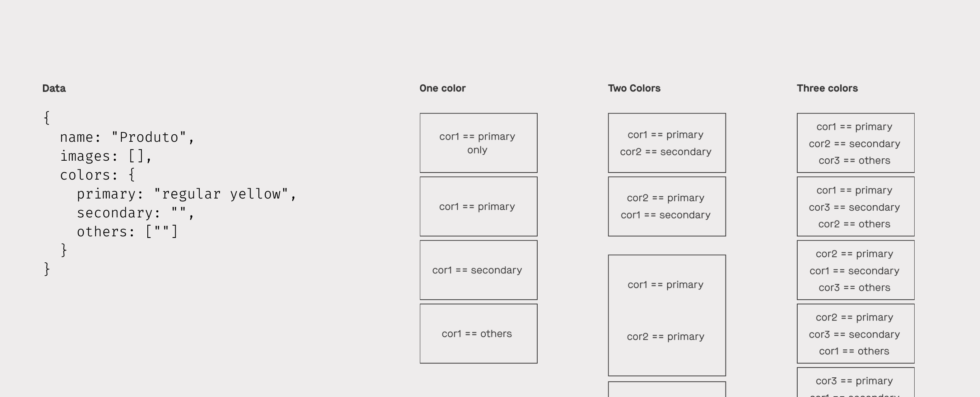
Task: Select box with 'cor2 primary, cor1 secondary, cor3 others'
Action: click(x=856, y=270)
